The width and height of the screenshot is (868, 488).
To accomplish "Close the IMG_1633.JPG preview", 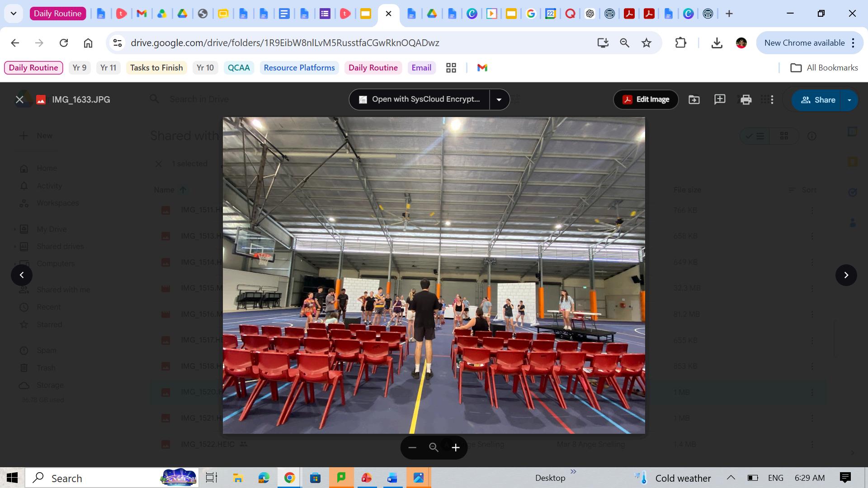I will click(19, 100).
